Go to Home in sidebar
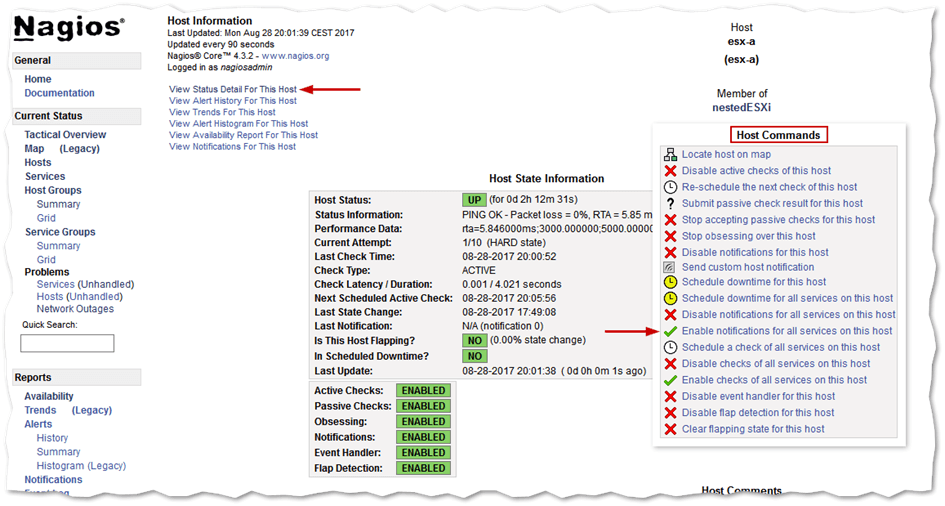The image size is (945, 506). tap(38, 79)
